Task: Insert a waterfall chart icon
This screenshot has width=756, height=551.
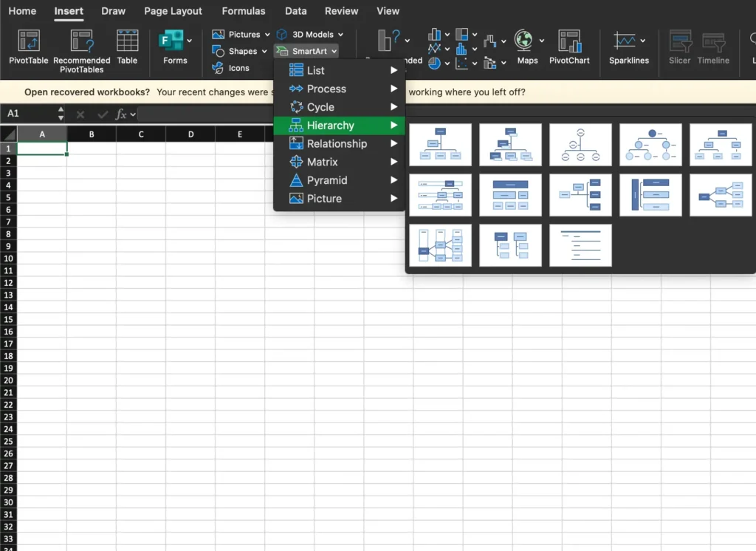Action: coord(490,41)
